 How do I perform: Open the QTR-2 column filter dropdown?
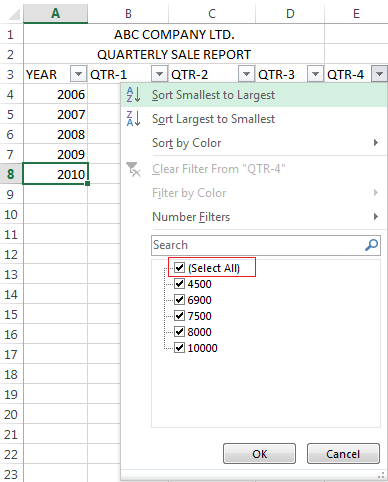pos(246,74)
